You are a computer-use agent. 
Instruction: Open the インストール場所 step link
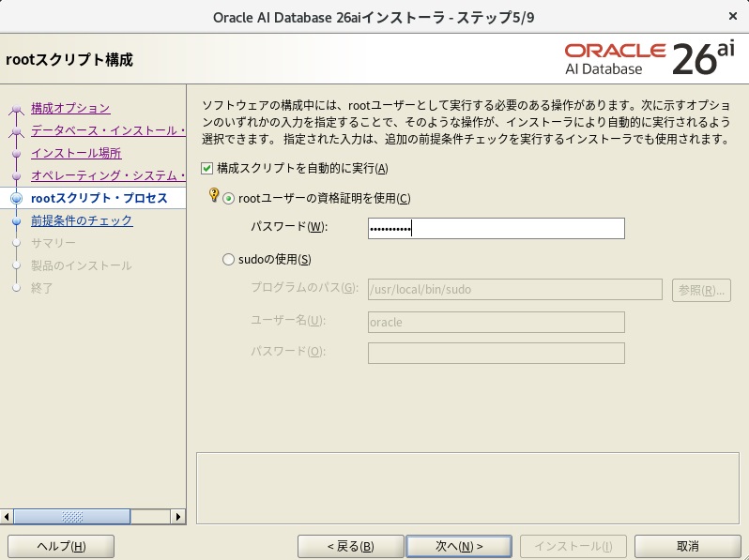click(76, 153)
